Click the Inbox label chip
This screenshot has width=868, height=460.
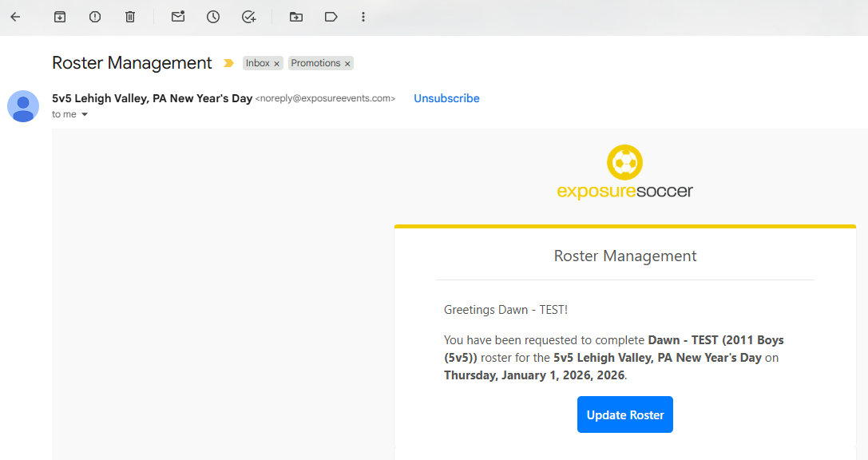coord(257,63)
